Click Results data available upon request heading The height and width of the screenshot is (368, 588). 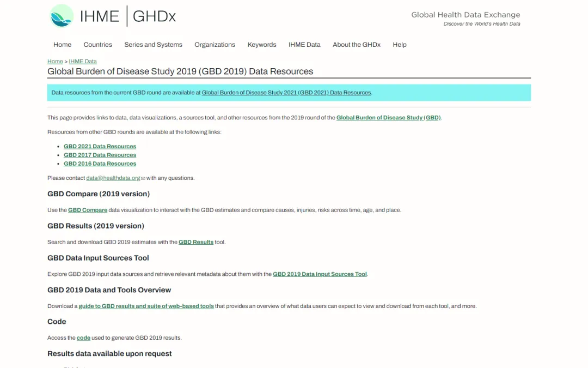[x=109, y=354]
